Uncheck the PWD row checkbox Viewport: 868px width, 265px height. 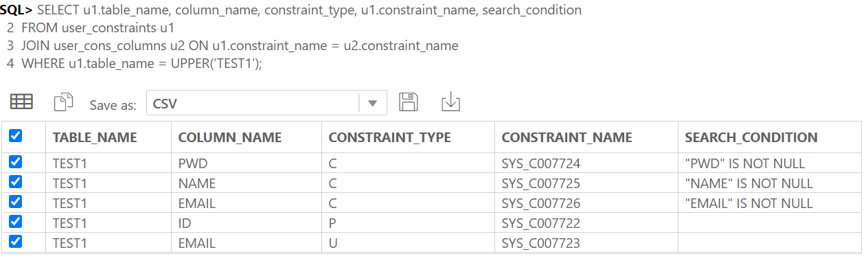[x=15, y=162]
